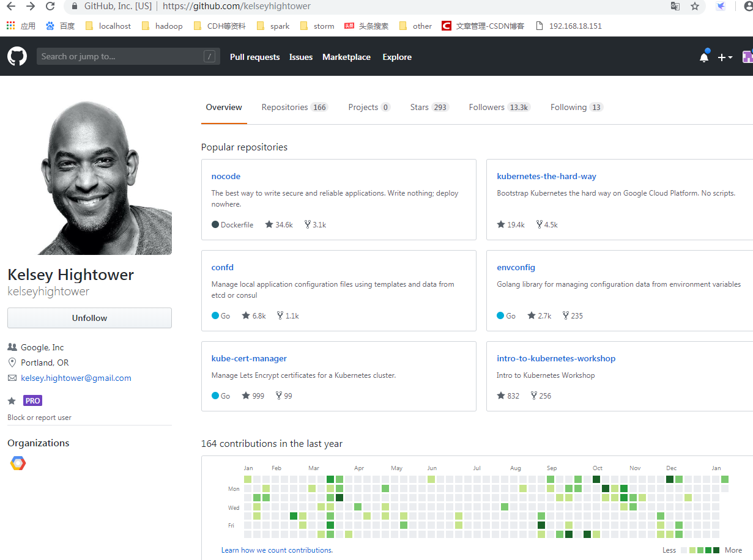
Task: Open the kubernetes-the-hard-way repository
Action: click(x=546, y=176)
